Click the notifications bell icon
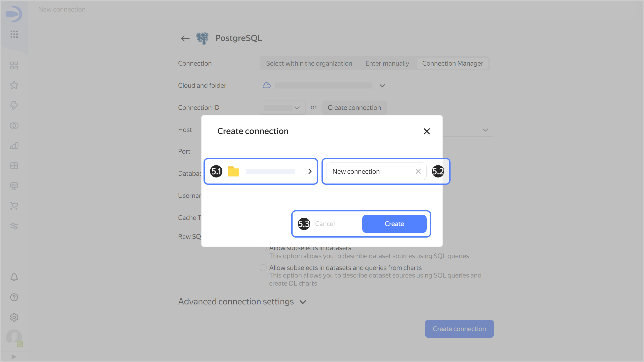Screen dimensions: 644x362 (x=14, y=277)
